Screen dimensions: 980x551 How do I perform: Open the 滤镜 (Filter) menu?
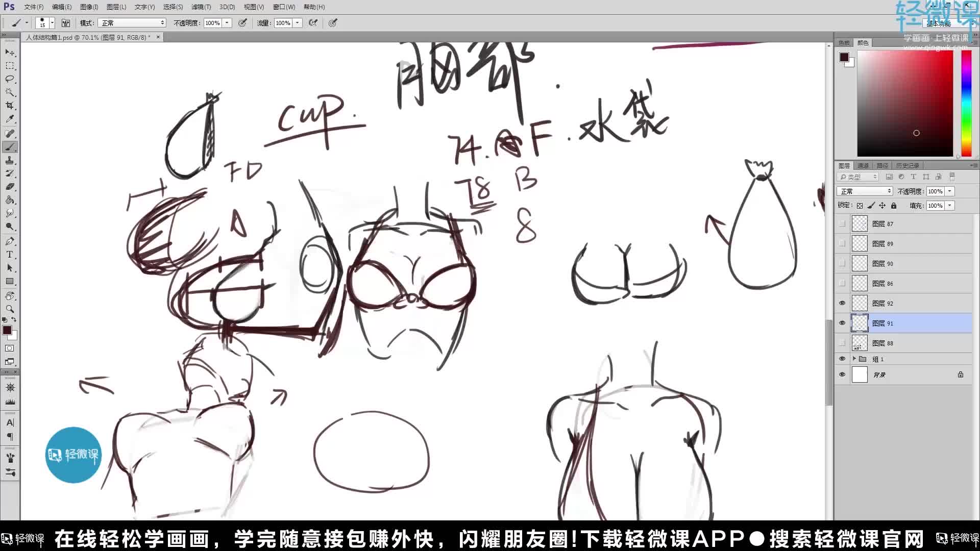pos(201,7)
